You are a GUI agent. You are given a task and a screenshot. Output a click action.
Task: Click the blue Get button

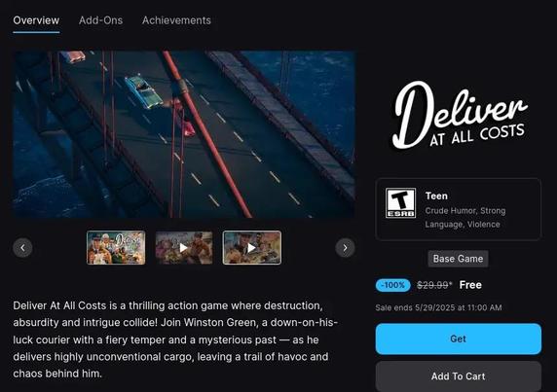coord(459,339)
